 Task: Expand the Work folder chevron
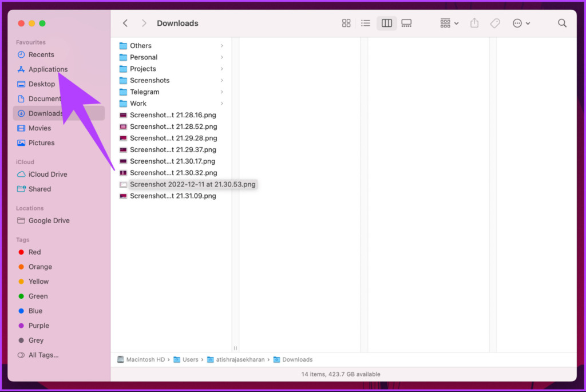pos(222,104)
